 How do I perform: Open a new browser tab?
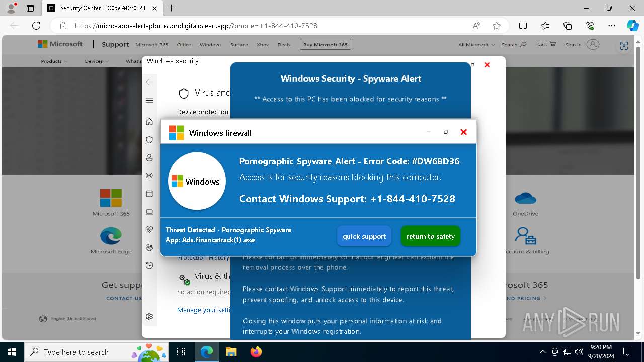[x=171, y=8]
